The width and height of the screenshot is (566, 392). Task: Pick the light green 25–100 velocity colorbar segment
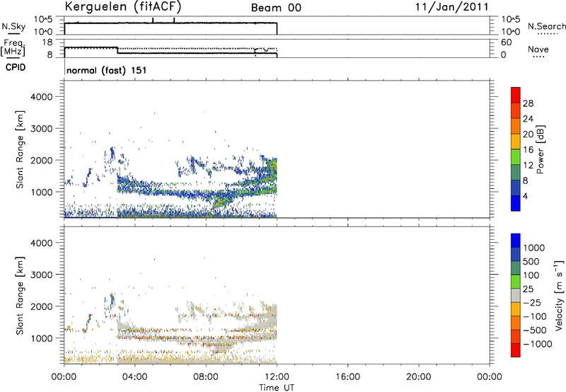click(x=516, y=282)
